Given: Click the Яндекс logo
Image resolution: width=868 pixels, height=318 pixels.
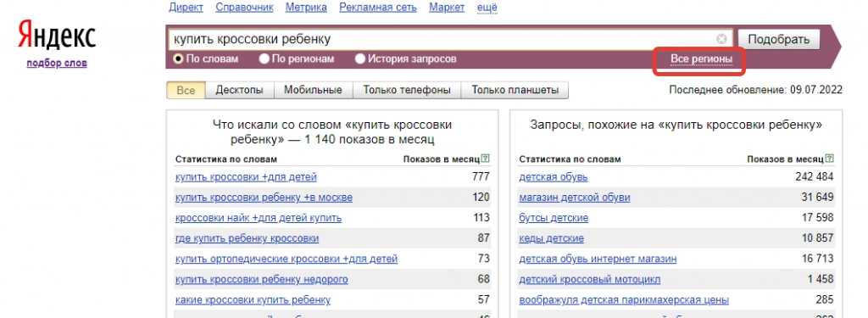Looking at the screenshot, I should click(57, 36).
